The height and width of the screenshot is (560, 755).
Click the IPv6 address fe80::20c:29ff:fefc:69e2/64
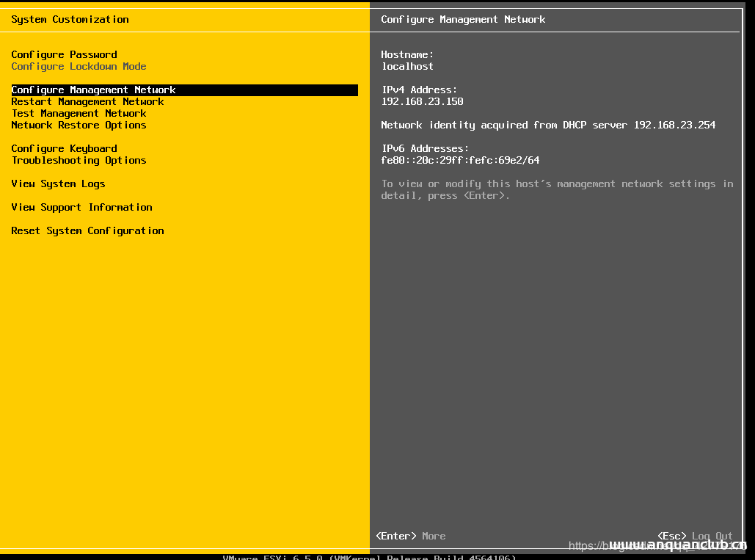460,160
